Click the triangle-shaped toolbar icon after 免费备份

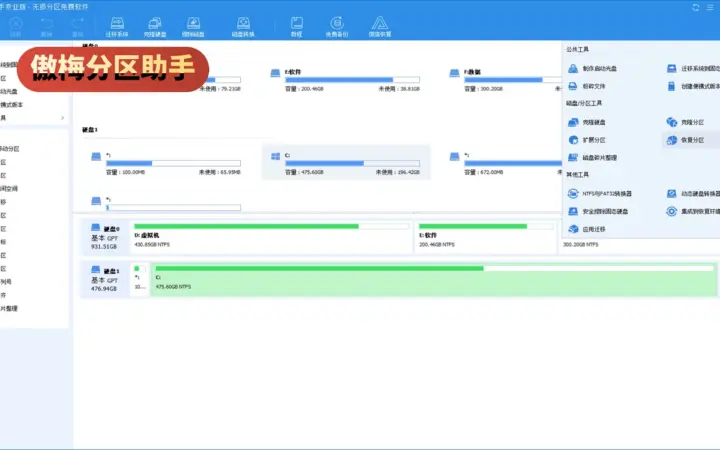click(x=380, y=27)
